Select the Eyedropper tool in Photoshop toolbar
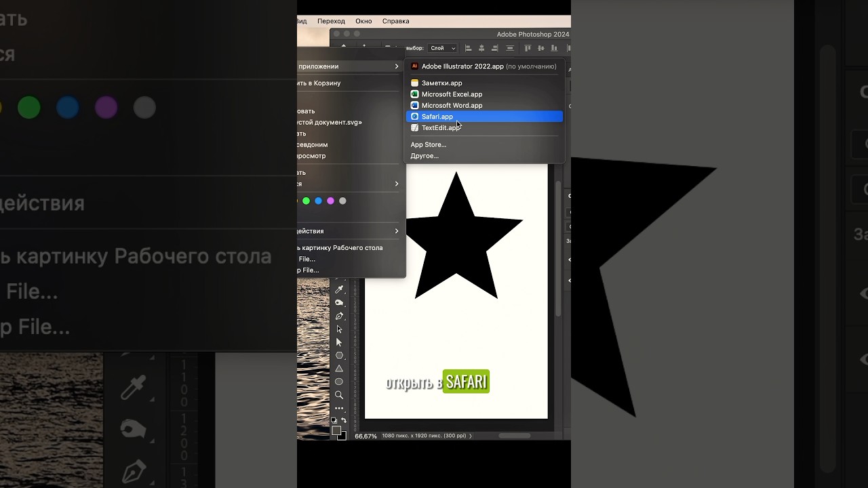868x488 pixels. click(x=339, y=289)
